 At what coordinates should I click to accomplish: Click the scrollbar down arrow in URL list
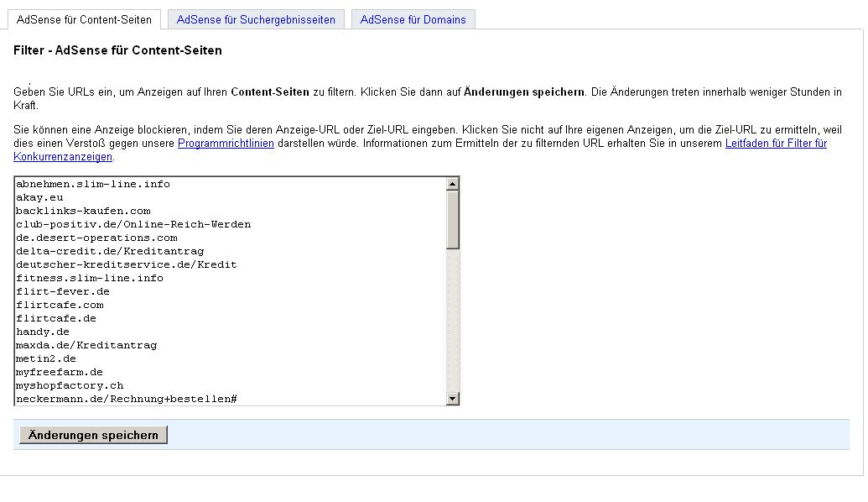pos(452,399)
